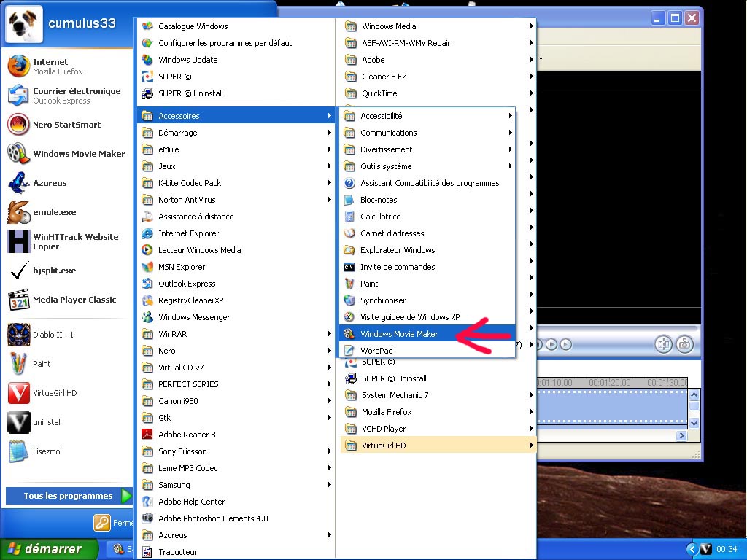
Task: Launch VirtuaGirl HD red V icon in left pane
Action: [18, 393]
